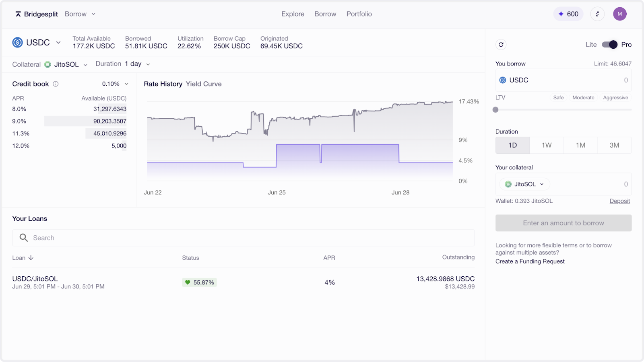Click the Originated 69.45K USDC stat
This screenshot has height=362, width=644.
tap(281, 42)
